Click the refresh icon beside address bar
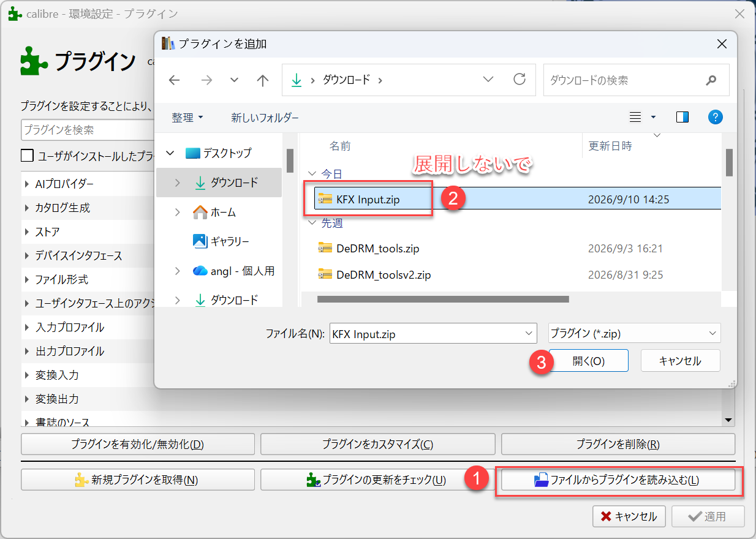Viewport: 756px width, 539px height. click(x=520, y=80)
